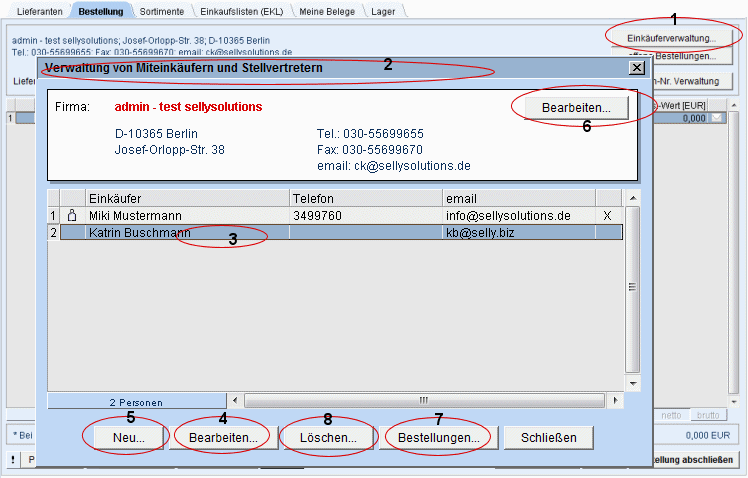Screen dimensions: 748x478
Task: Switch to the Lieferanten tab
Action: 36,11
